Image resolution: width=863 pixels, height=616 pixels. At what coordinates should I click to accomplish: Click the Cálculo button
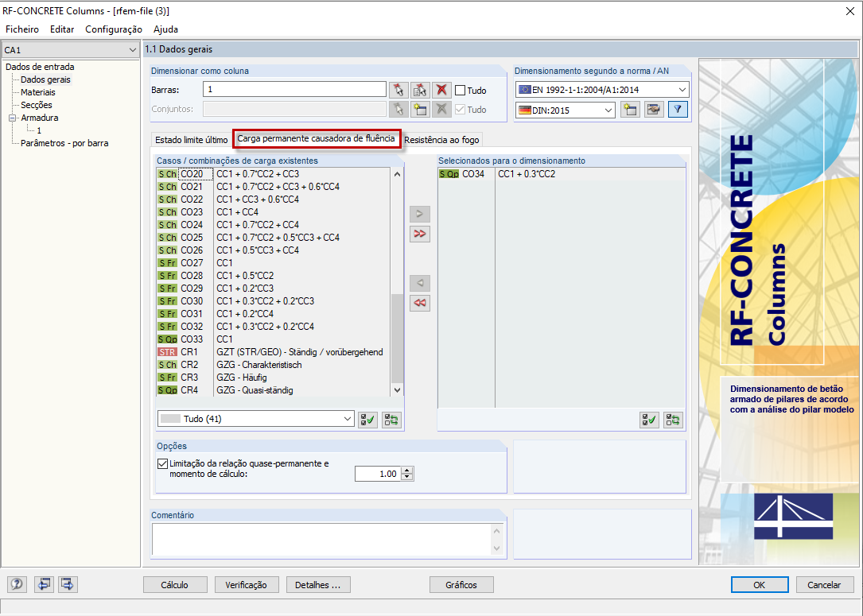click(x=175, y=585)
